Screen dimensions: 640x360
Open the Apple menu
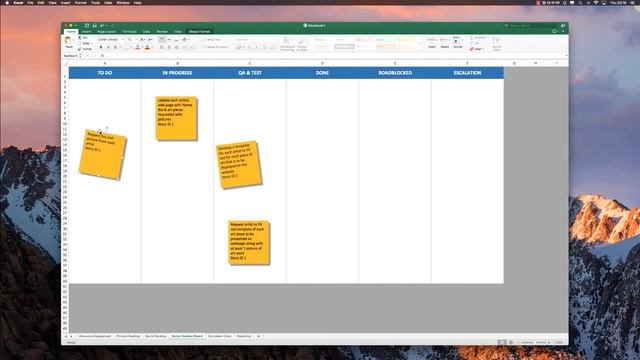click(7, 2)
